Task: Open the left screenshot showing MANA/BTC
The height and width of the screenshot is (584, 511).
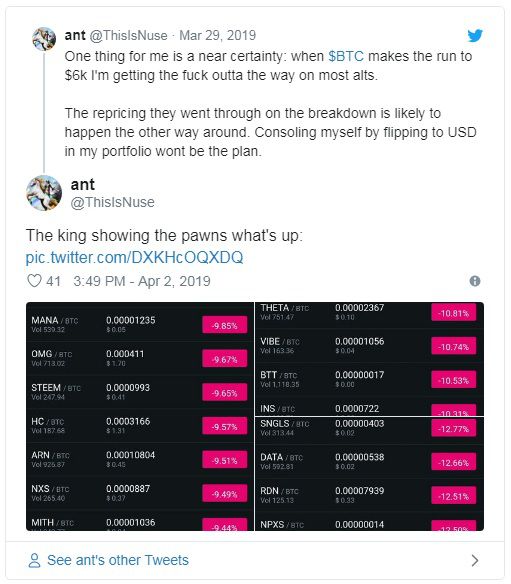Action: coord(140,416)
